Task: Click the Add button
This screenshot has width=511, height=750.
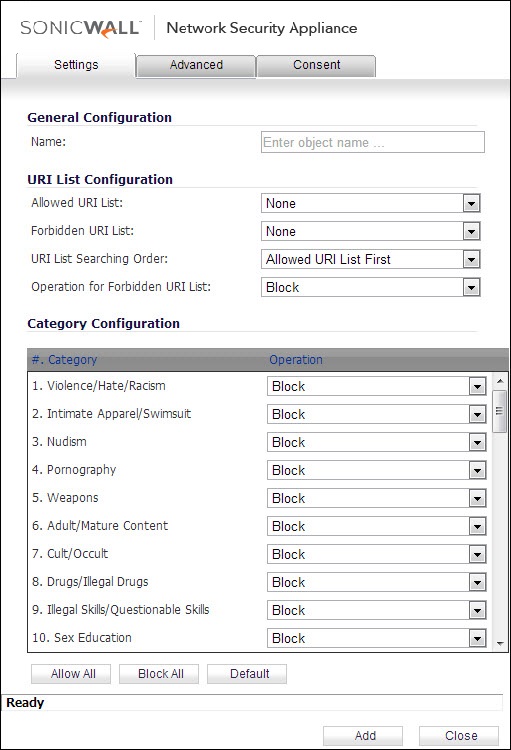Action: pos(363,736)
